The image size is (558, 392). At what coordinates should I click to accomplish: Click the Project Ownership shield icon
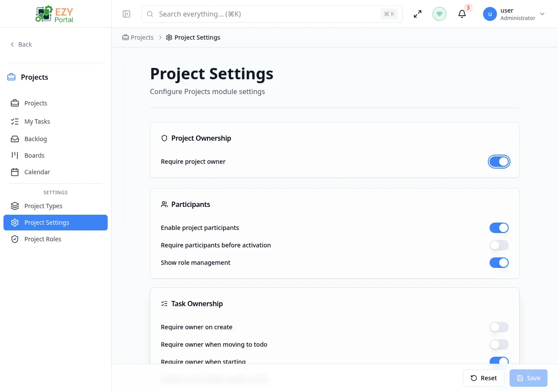click(164, 138)
